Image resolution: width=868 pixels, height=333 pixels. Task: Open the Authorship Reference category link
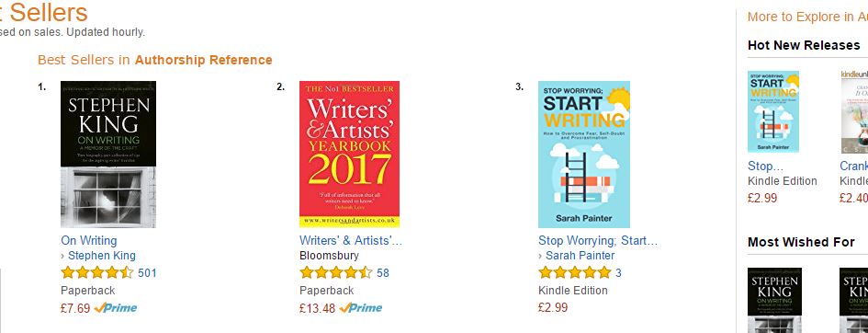tap(203, 60)
